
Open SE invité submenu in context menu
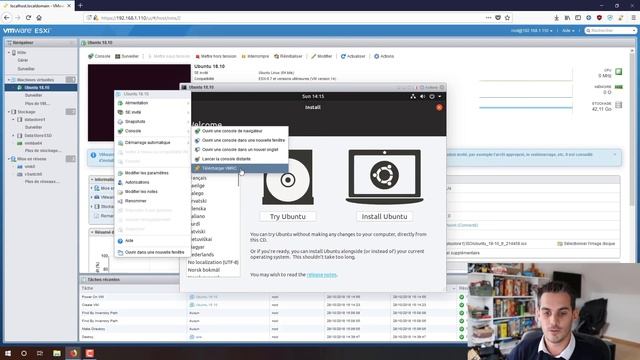(x=153, y=112)
